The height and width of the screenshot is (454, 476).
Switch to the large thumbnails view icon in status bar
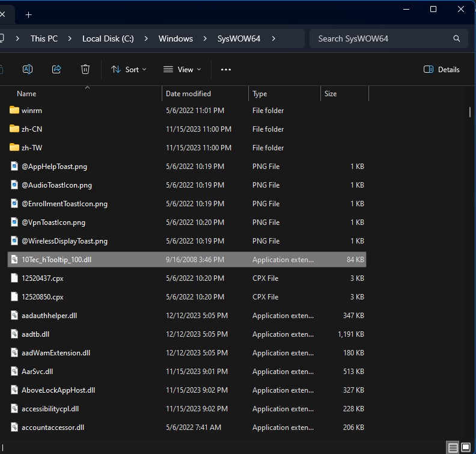(466, 447)
